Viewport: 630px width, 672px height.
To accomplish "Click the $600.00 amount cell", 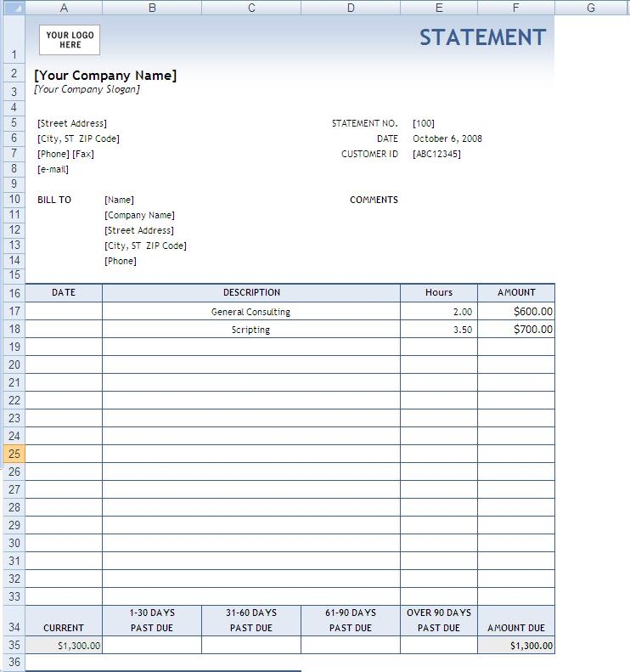I will pyautogui.click(x=516, y=312).
